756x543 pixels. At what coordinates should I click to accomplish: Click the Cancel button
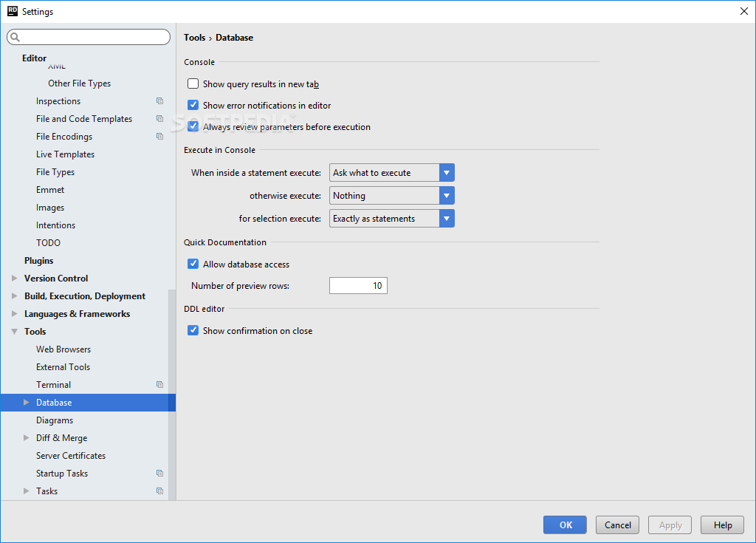(618, 525)
